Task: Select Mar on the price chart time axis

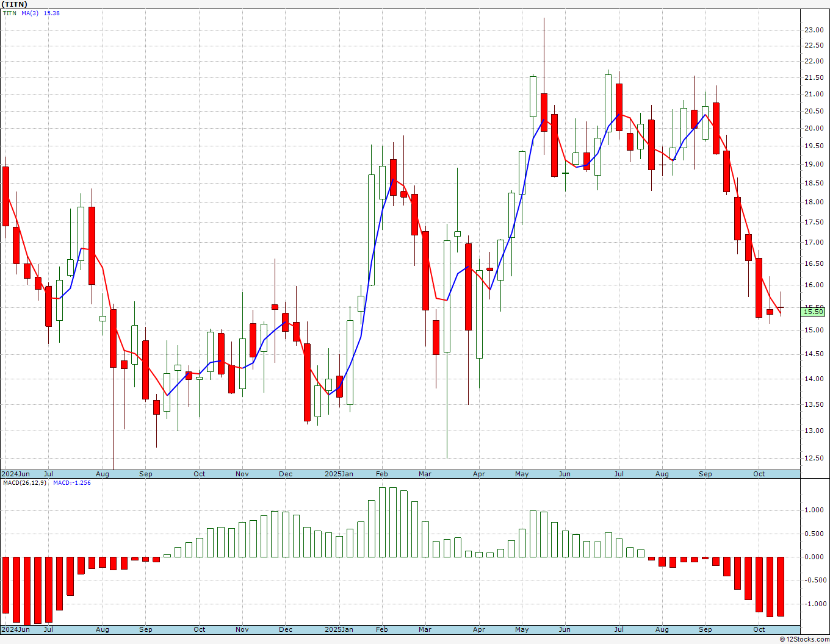Action: [425, 474]
